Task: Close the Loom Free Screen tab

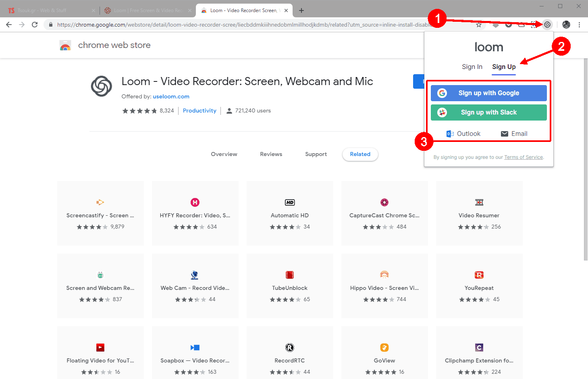Action: 190,10
